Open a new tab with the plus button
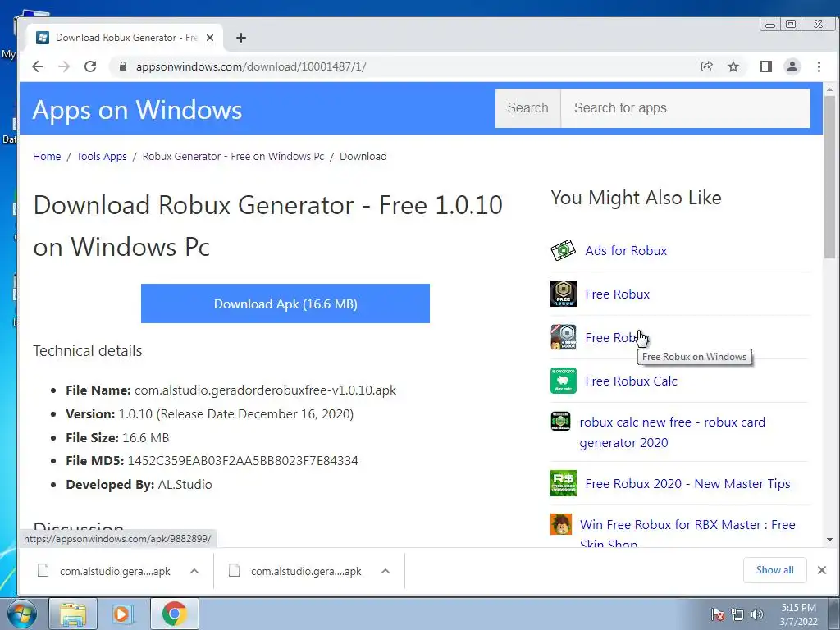The height and width of the screenshot is (630, 840). [x=241, y=38]
